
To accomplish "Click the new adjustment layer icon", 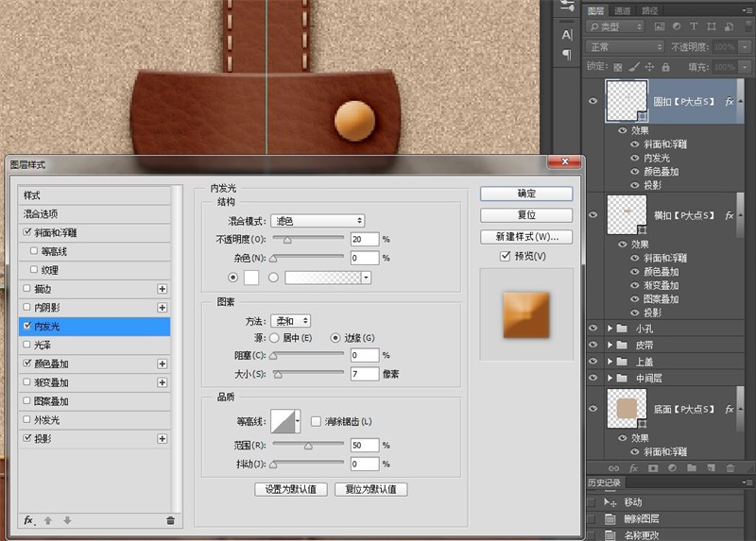I will (672, 467).
